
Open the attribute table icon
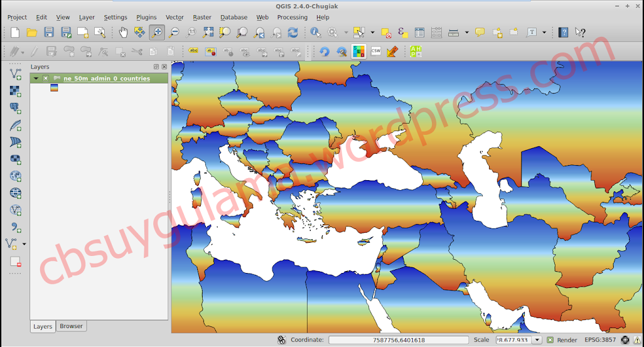coord(420,32)
